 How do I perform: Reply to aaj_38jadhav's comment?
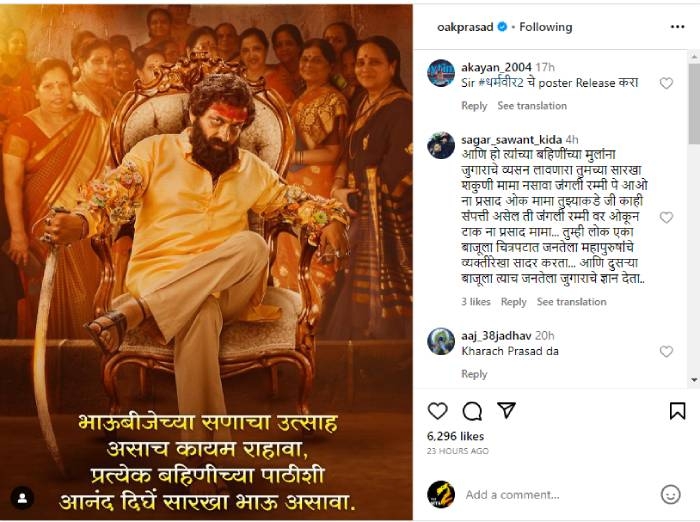(474, 374)
